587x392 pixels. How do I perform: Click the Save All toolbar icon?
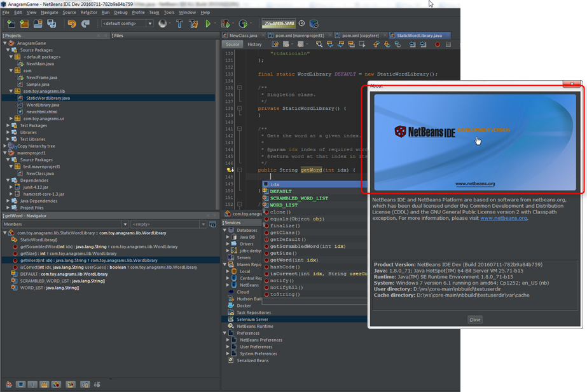[52, 24]
